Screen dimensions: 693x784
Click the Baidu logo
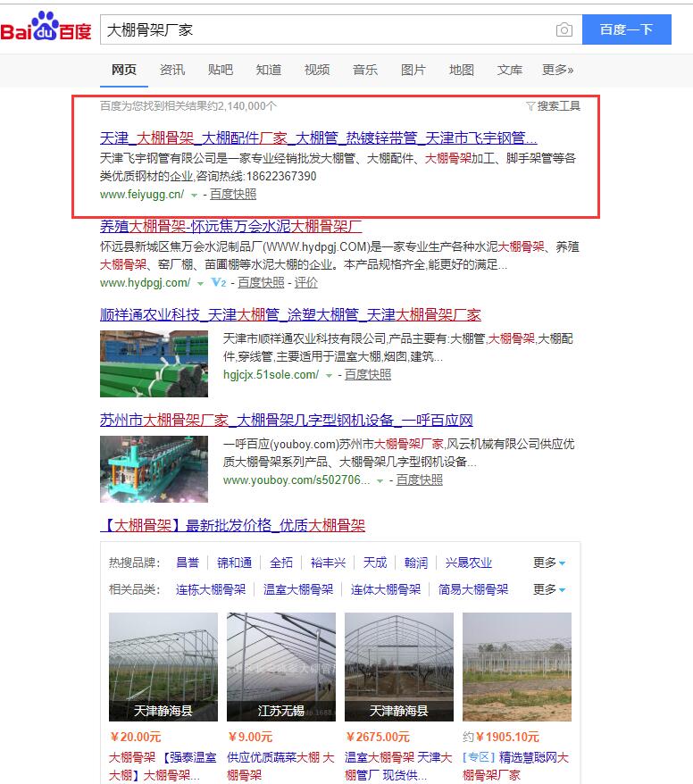click(46, 27)
